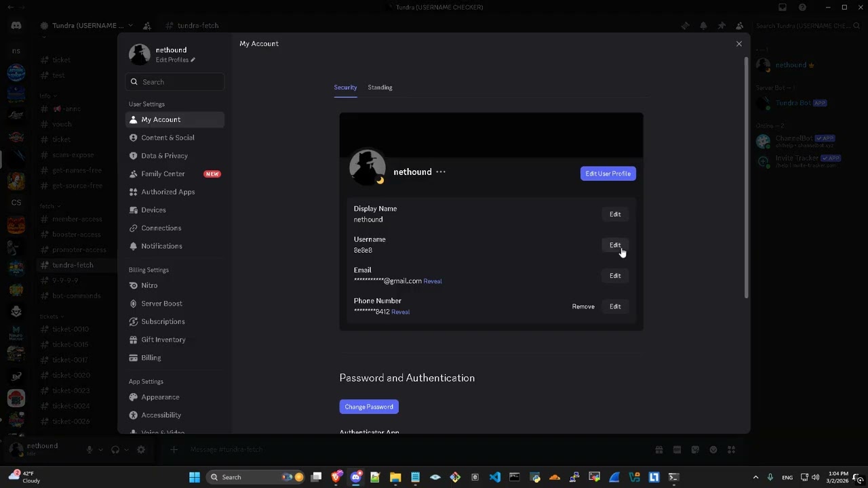Click the Gift Inventory gift icon
The width and height of the screenshot is (868, 488).
[x=134, y=340]
